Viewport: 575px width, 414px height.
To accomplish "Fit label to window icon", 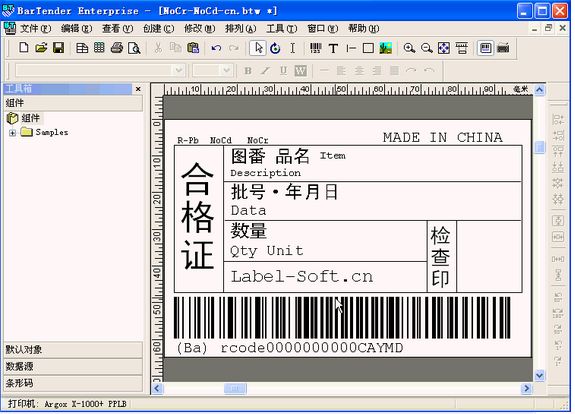I will pyautogui.click(x=444, y=48).
